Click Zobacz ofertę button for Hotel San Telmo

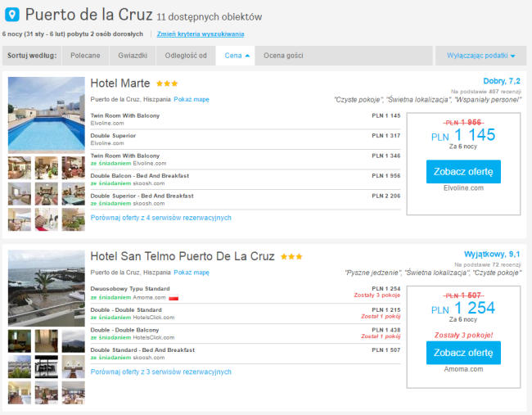click(x=463, y=353)
